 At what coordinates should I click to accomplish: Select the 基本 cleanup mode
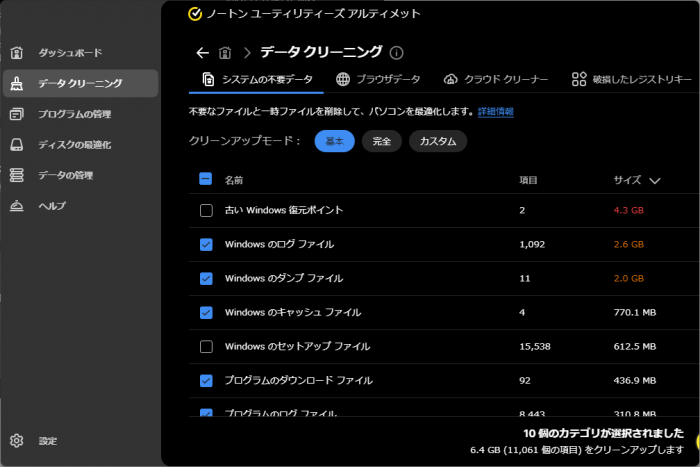tap(335, 141)
